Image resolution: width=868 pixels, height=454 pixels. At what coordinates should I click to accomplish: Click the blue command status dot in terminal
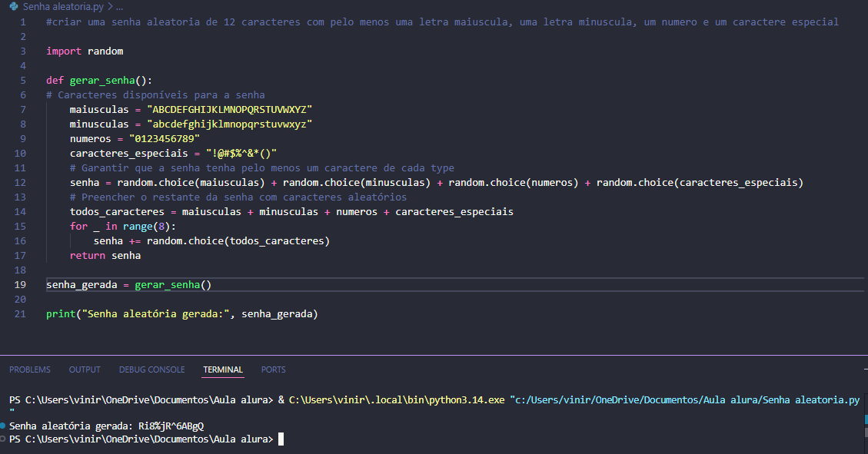coord(4,425)
